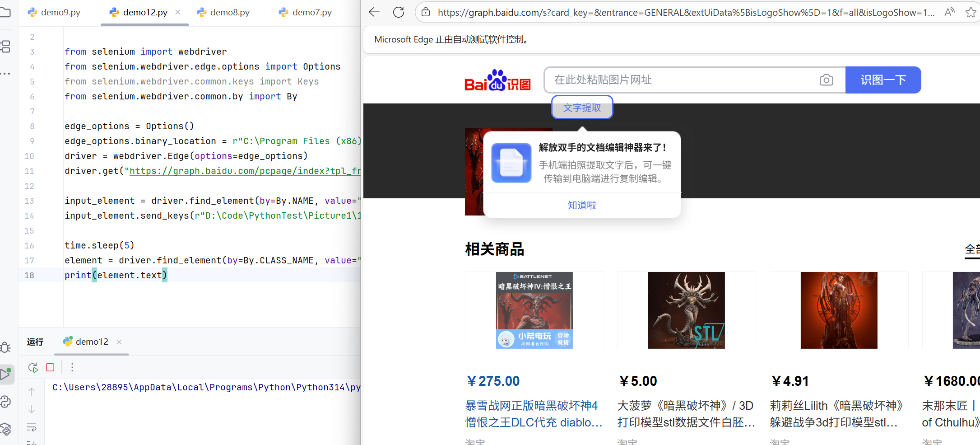
Task: Refresh the Edge browser page
Action: (399, 12)
